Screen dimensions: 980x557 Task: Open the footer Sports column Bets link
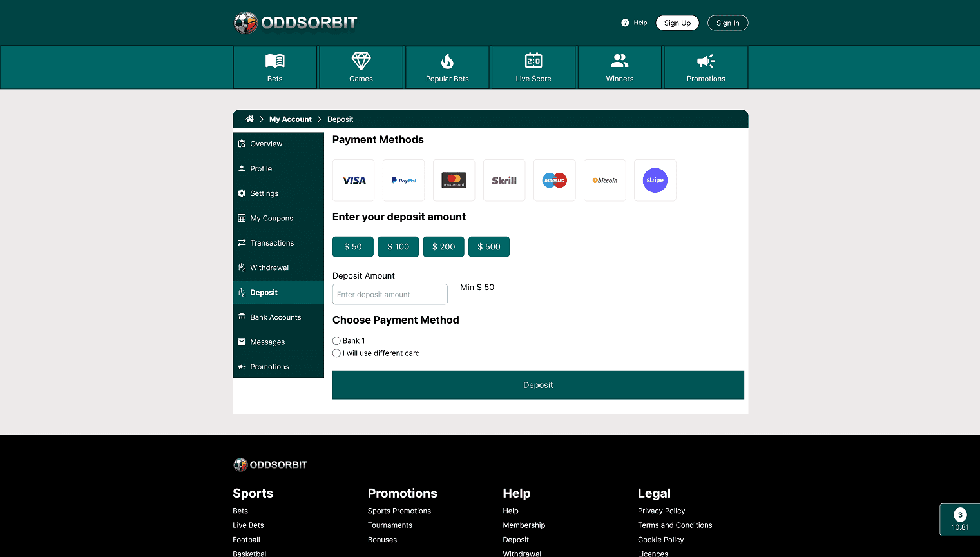tap(240, 511)
